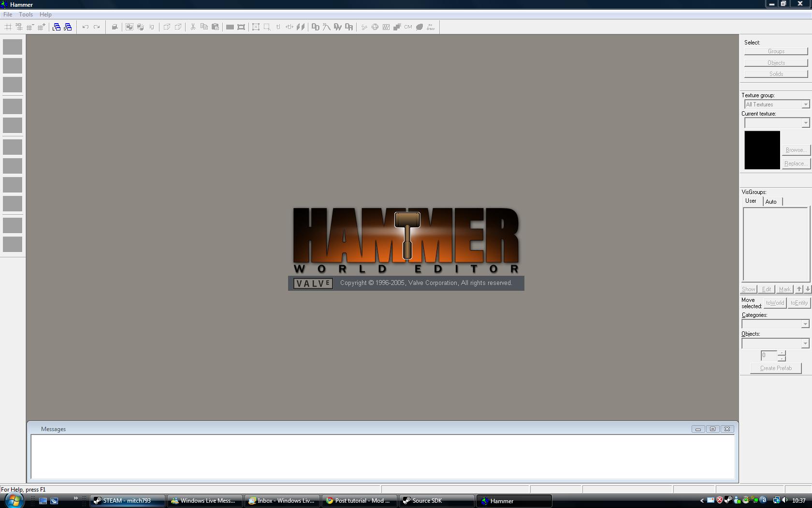
Task: Click the smaller grid size icon
Action: tap(30, 27)
